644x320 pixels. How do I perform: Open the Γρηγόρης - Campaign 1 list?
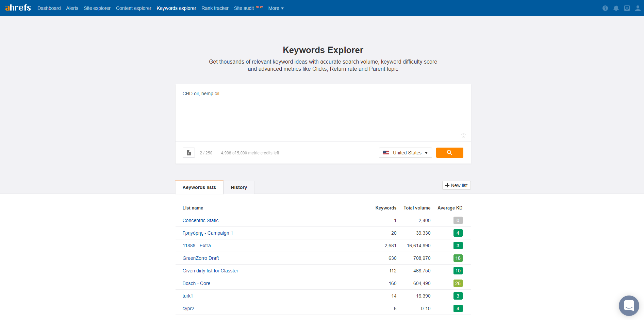coord(208,233)
